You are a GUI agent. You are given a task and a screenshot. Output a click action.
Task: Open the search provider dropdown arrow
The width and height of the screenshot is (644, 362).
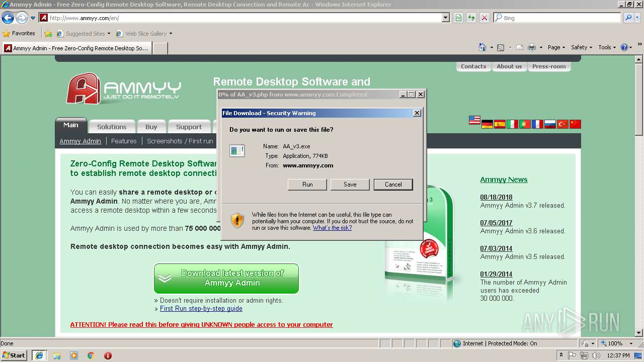point(638,18)
